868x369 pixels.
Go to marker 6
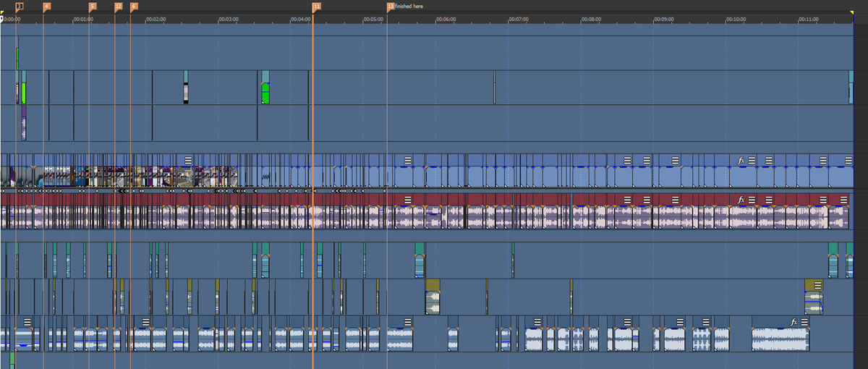(134, 6)
